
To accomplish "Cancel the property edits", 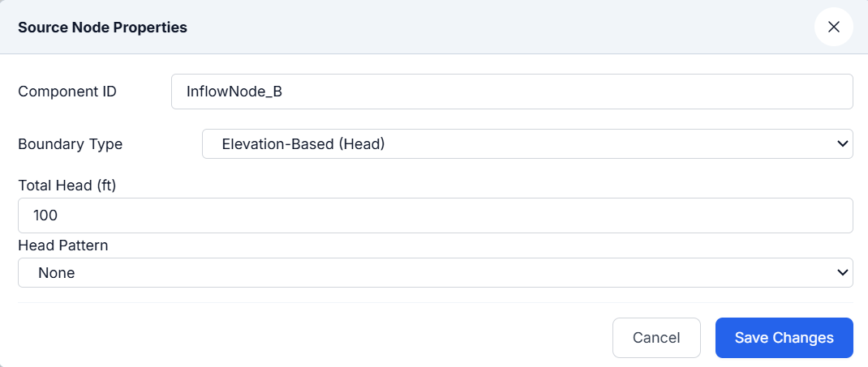I will 656,338.
